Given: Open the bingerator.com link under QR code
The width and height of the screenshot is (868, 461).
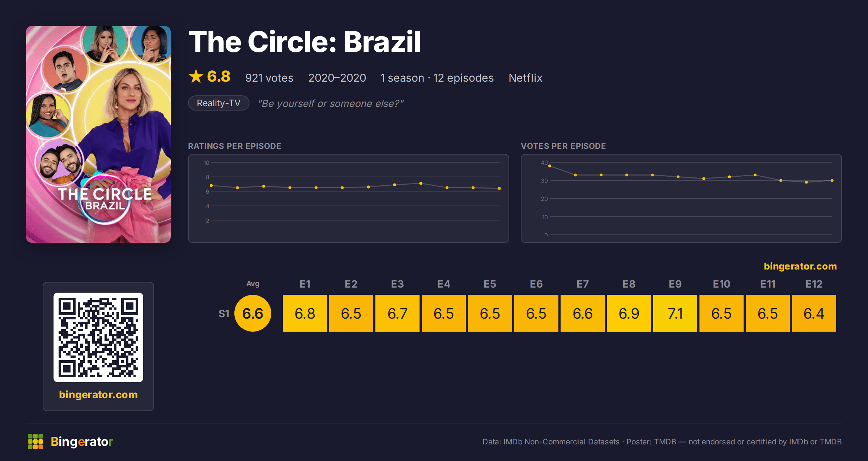Looking at the screenshot, I should coord(98,395).
